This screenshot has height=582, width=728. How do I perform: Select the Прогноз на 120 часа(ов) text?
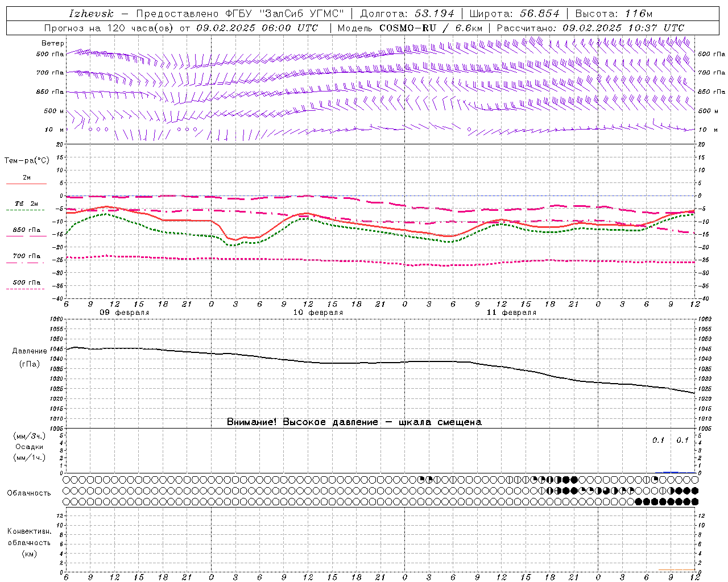click(110, 28)
